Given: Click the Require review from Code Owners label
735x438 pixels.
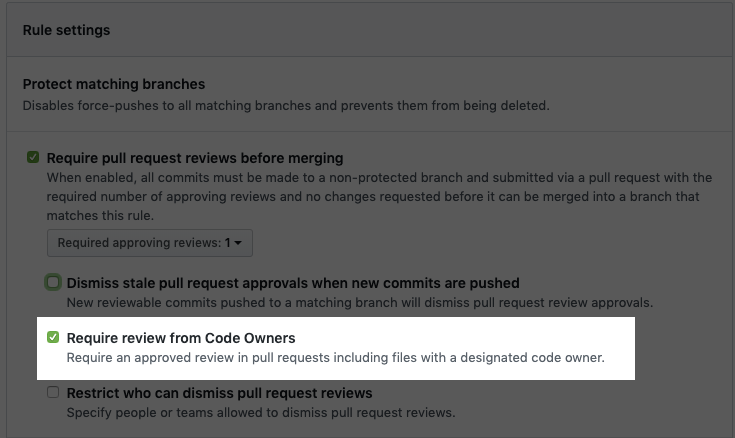Looking at the screenshot, I should pos(181,338).
